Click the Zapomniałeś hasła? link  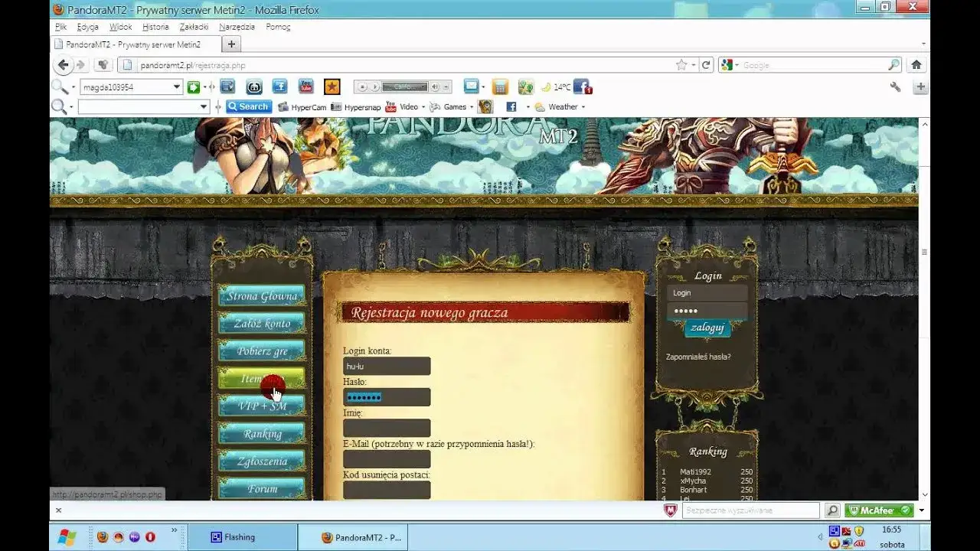pyautogui.click(x=698, y=357)
